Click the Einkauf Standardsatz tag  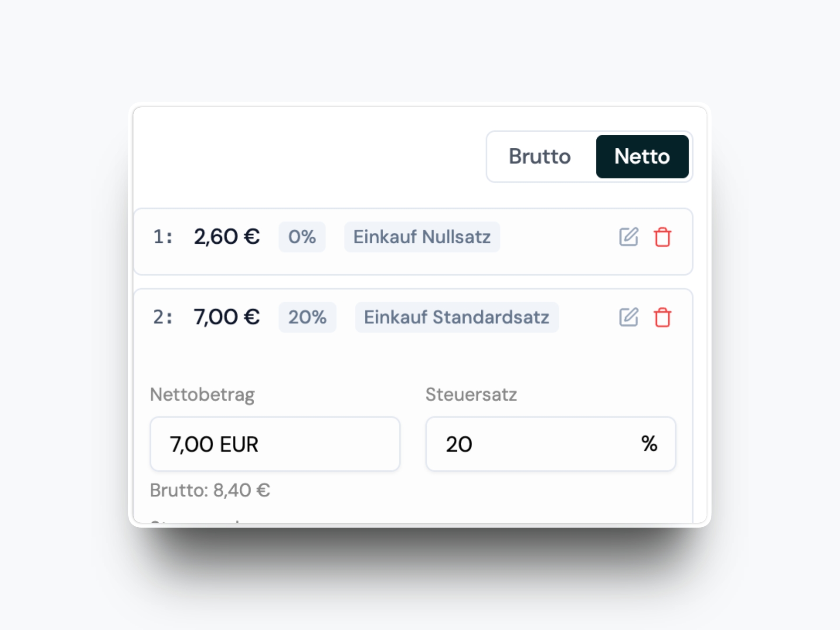(x=456, y=317)
